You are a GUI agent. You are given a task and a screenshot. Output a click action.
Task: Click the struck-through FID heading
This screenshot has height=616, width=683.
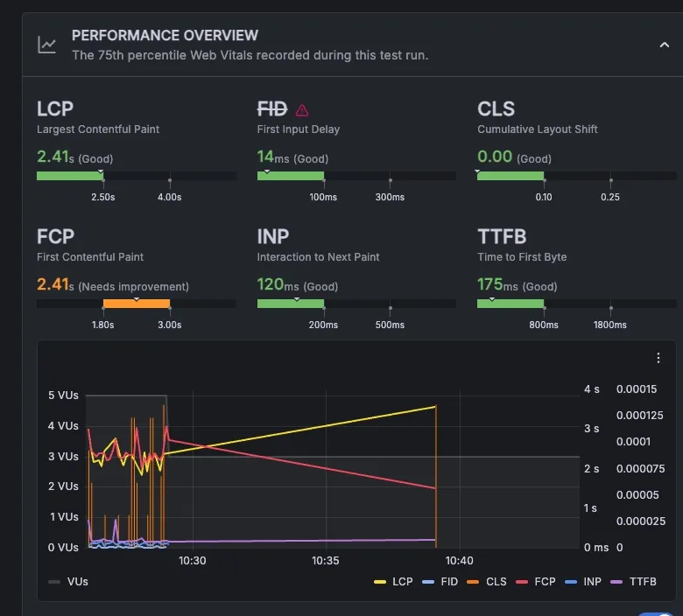tap(272, 109)
